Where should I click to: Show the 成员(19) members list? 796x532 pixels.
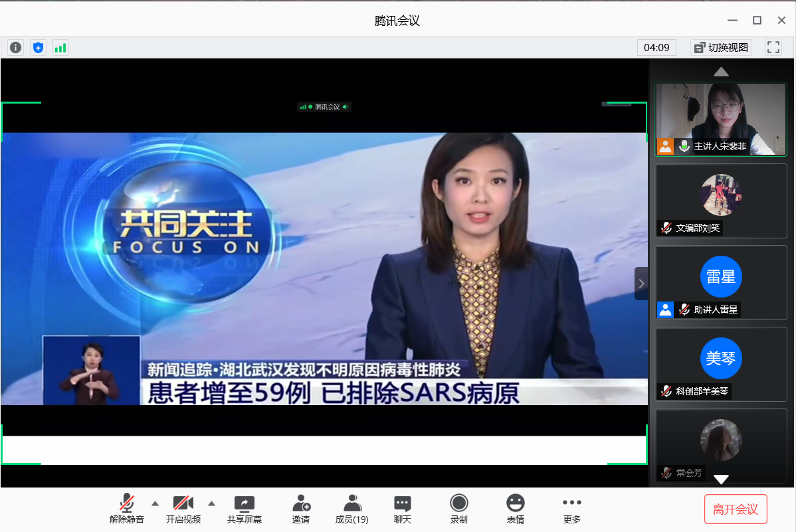pyautogui.click(x=352, y=509)
